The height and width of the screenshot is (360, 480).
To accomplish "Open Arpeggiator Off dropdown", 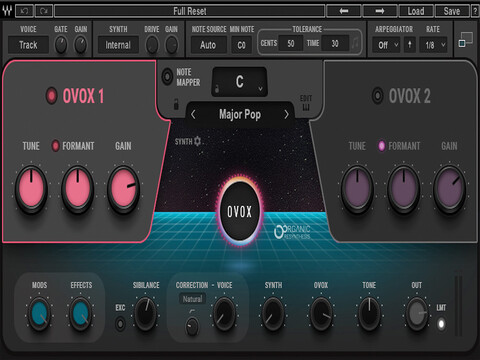I will 387,45.
